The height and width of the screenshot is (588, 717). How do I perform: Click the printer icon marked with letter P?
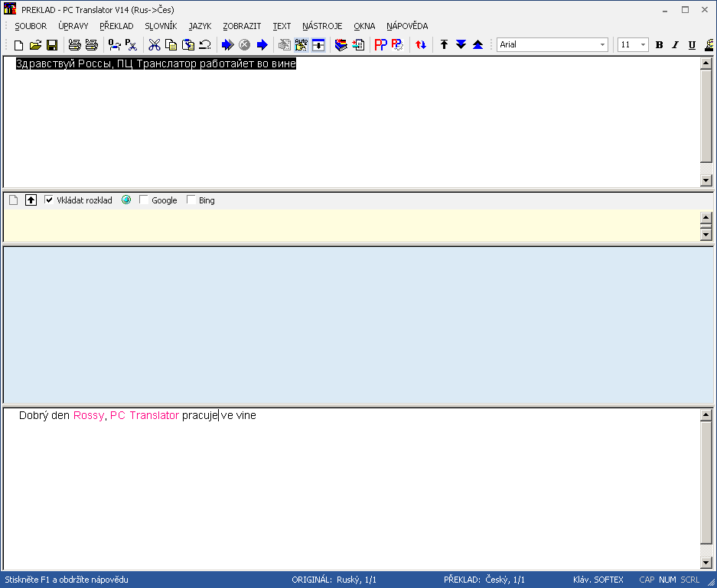(92, 45)
